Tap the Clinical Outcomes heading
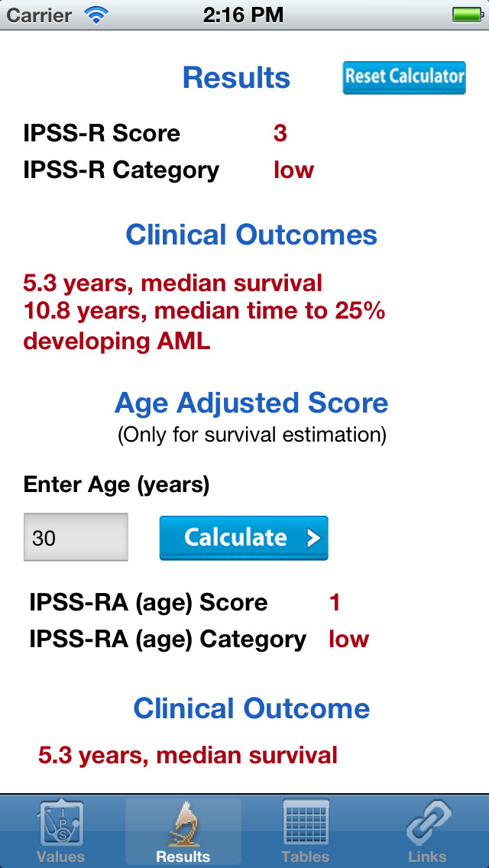Image resolution: width=489 pixels, height=868 pixels. click(252, 235)
